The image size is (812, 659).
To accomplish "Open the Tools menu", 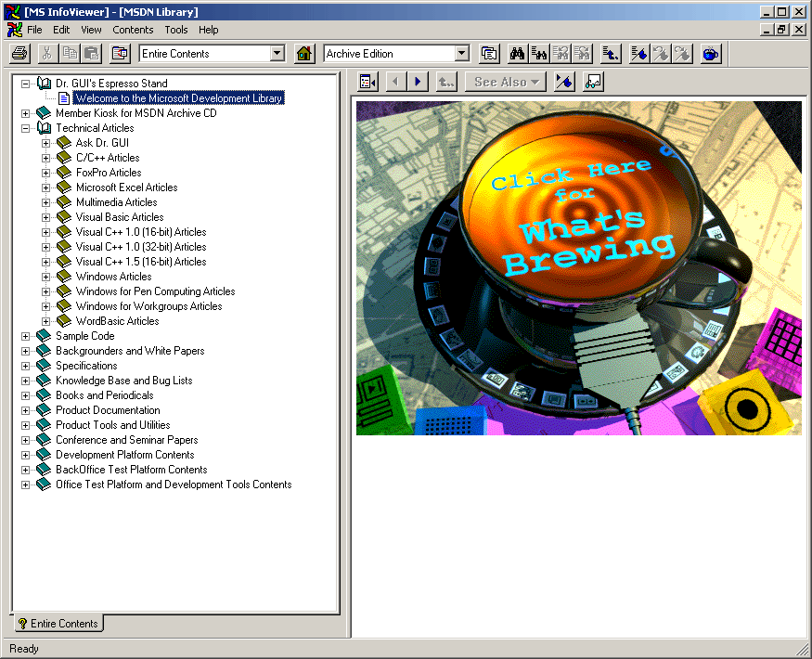I will pos(176,30).
